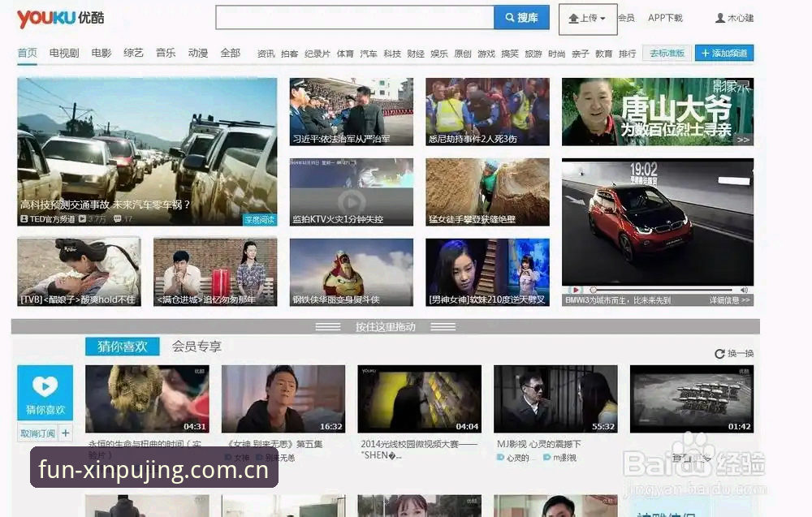The height and width of the screenshot is (517, 812).
Task: Select the 猜你喜欢 tab
Action: 123,347
